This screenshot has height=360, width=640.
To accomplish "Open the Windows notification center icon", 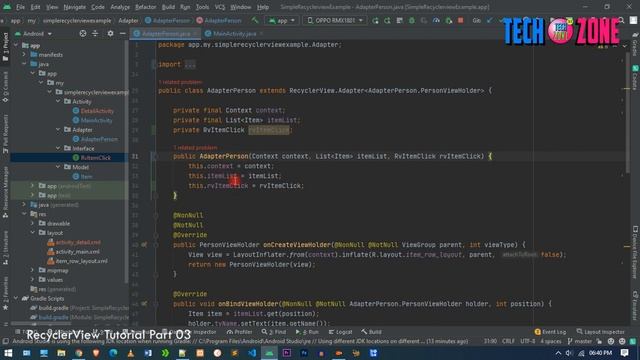I will pos(624,353).
